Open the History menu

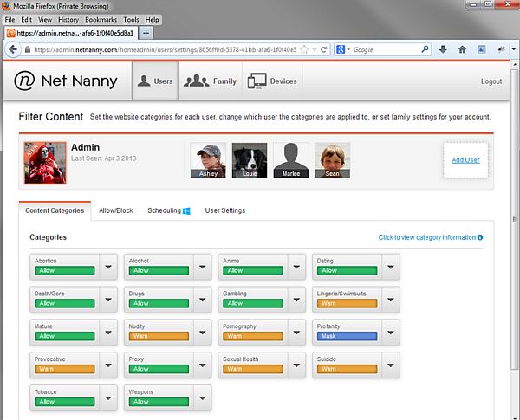[68, 20]
